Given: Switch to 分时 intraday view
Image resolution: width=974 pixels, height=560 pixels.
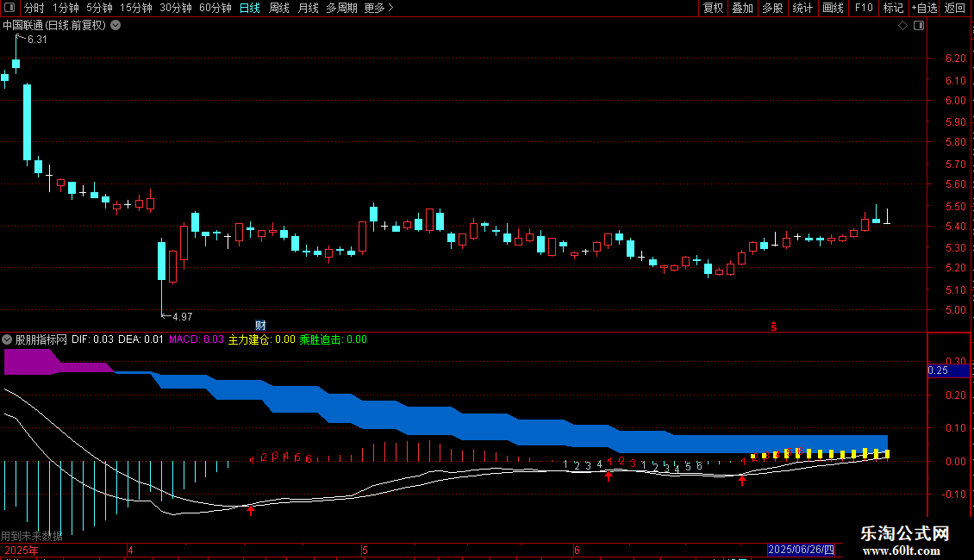Looking at the screenshot, I should point(34,8).
